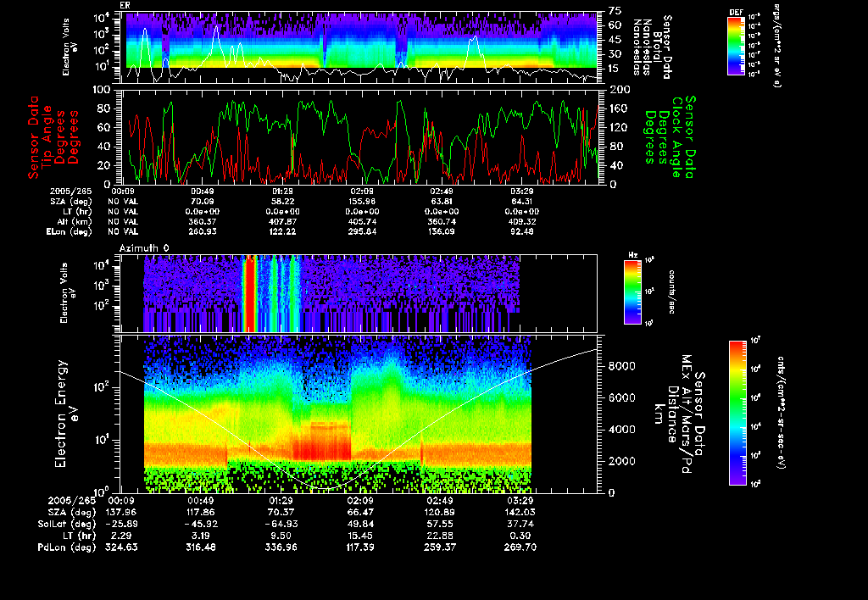
Task: Select SolLat value -64.93
Action: coord(280,525)
